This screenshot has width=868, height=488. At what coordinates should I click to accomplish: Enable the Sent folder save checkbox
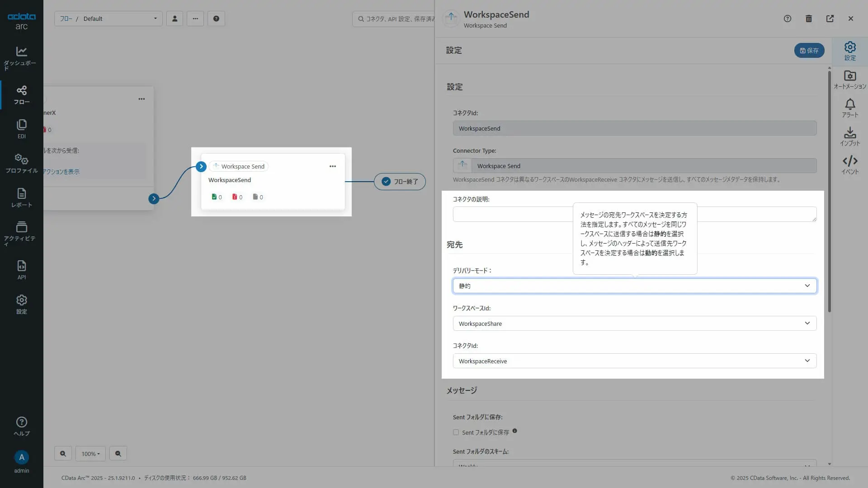point(456,432)
